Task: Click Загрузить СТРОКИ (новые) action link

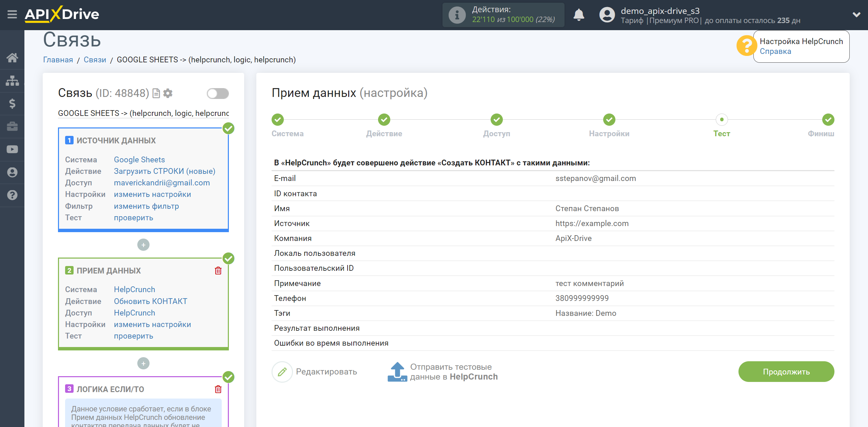Action: click(x=164, y=171)
